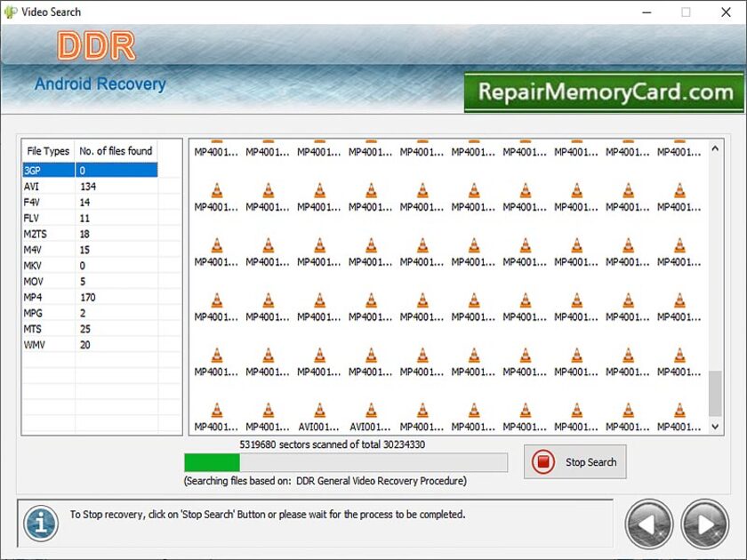
Task: Select the M2TS file type row
Action: click(x=90, y=234)
